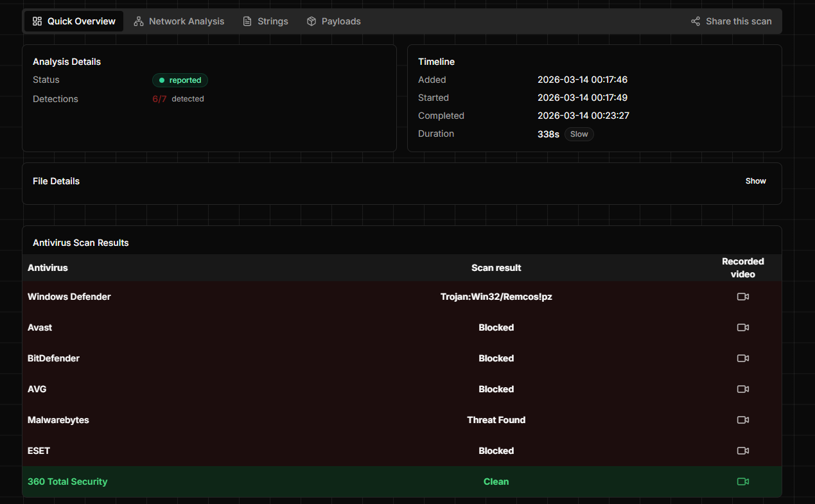View the BitDefender recorded video
Screen dimensions: 815x504
coord(742,358)
